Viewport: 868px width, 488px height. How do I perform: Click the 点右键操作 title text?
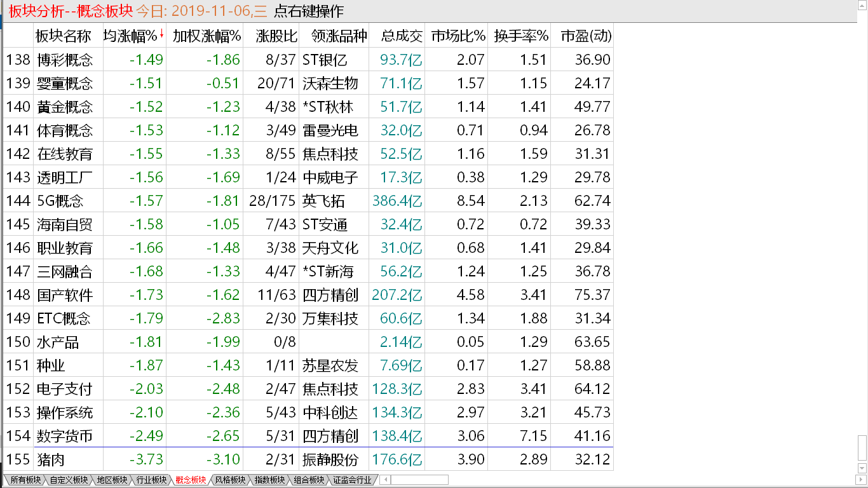click(x=308, y=11)
